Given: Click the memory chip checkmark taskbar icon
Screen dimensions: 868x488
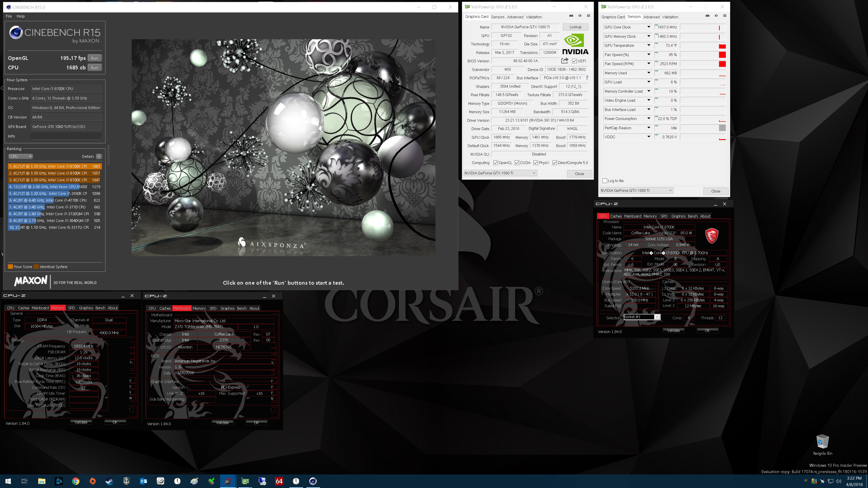Looking at the screenshot, I should pos(211,481).
